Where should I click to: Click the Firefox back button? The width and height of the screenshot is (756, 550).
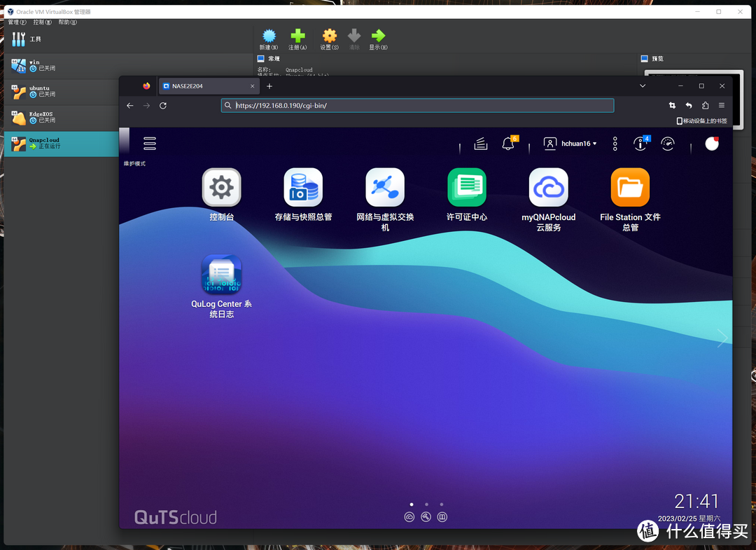(129, 105)
